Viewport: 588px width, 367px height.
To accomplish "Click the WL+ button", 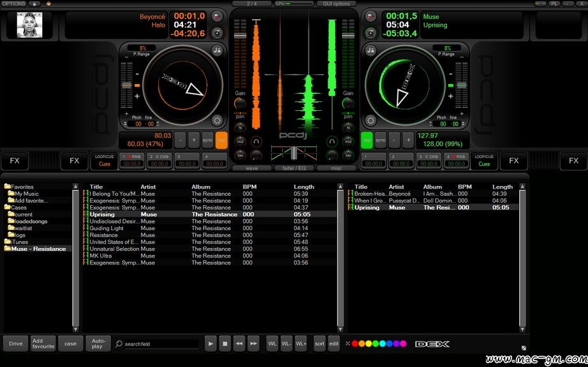I will point(301,343).
